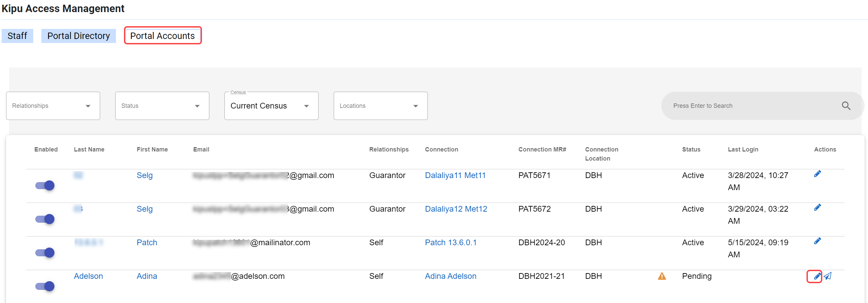This screenshot has width=868, height=303.
Task: Edit the Patch 13.6.0.1 account
Action: coord(817,242)
